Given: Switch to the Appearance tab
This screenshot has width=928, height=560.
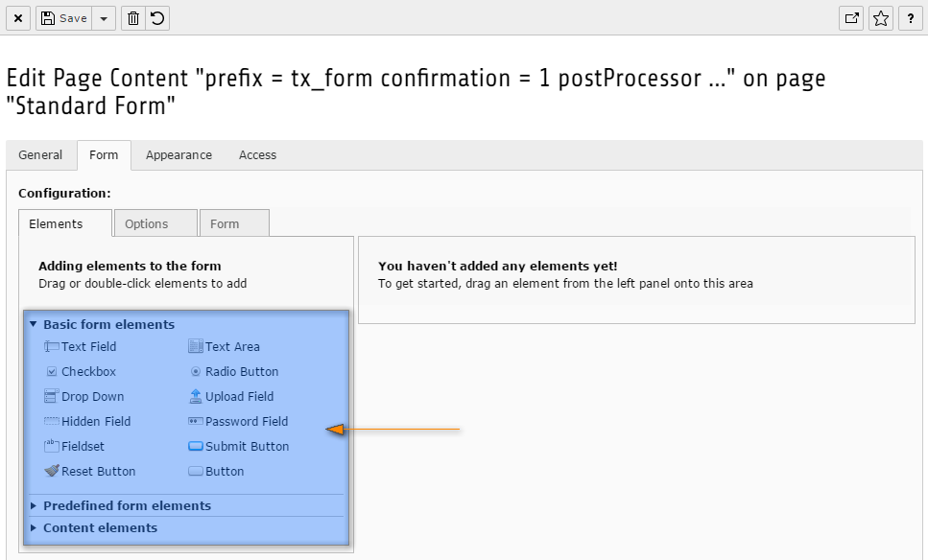Looking at the screenshot, I should (x=178, y=155).
